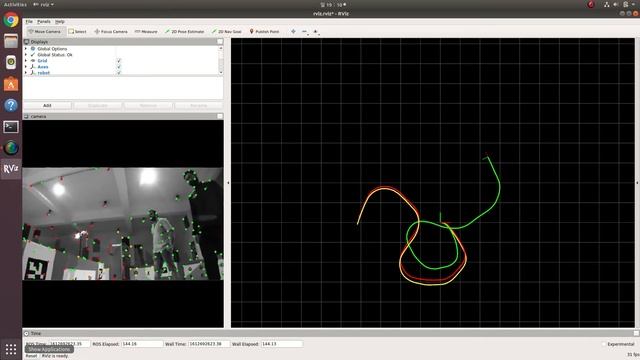Collapse left panel via splitter handle arrow
The image size is (640, 360).
228,183
